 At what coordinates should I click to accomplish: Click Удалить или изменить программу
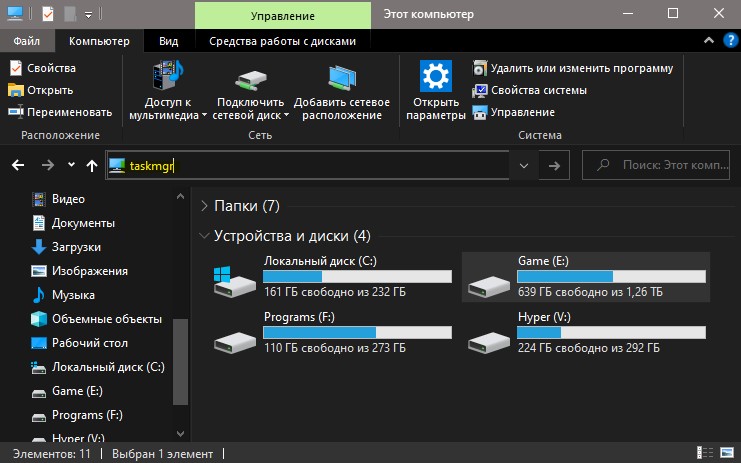[572, 68]
